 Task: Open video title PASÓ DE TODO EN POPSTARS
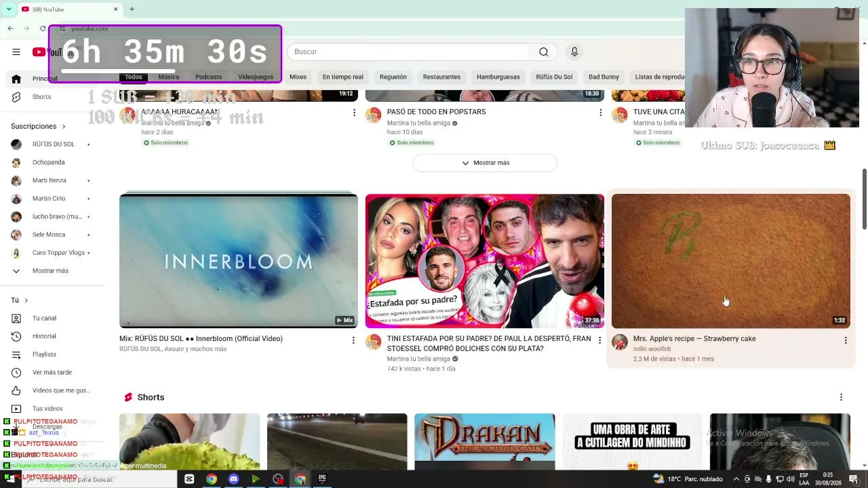(436, 112)
